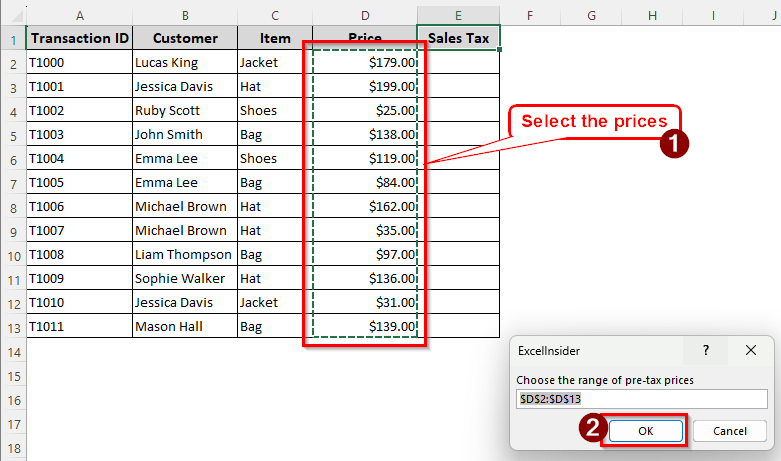
Task: Click the select-all corner triangle
Action: point(16,16)
